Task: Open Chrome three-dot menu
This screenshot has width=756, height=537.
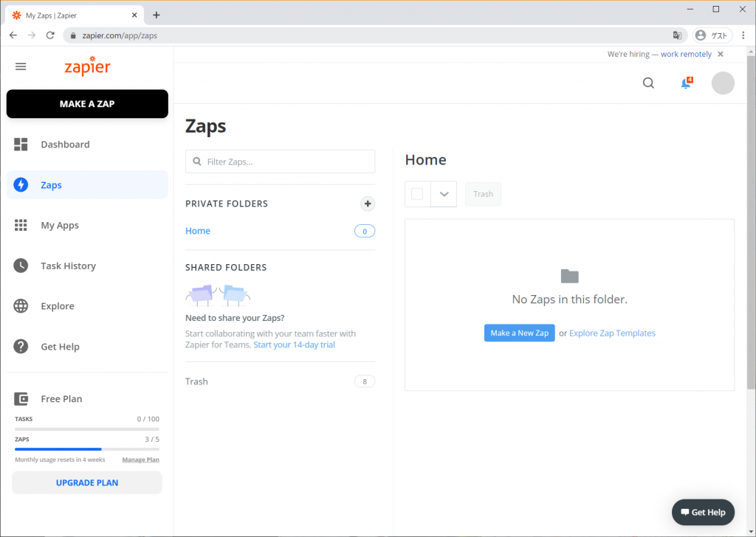Action: 743,35
